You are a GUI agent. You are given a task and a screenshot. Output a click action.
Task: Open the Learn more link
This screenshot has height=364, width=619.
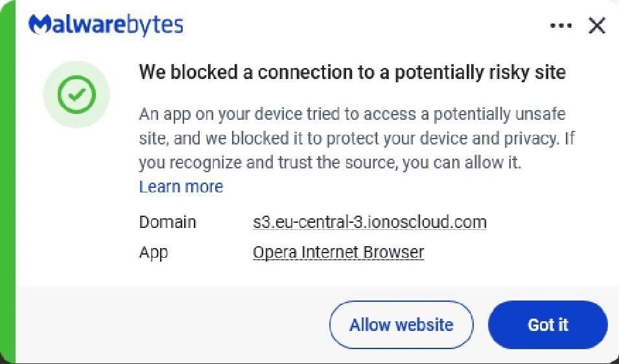pos(181,187)
